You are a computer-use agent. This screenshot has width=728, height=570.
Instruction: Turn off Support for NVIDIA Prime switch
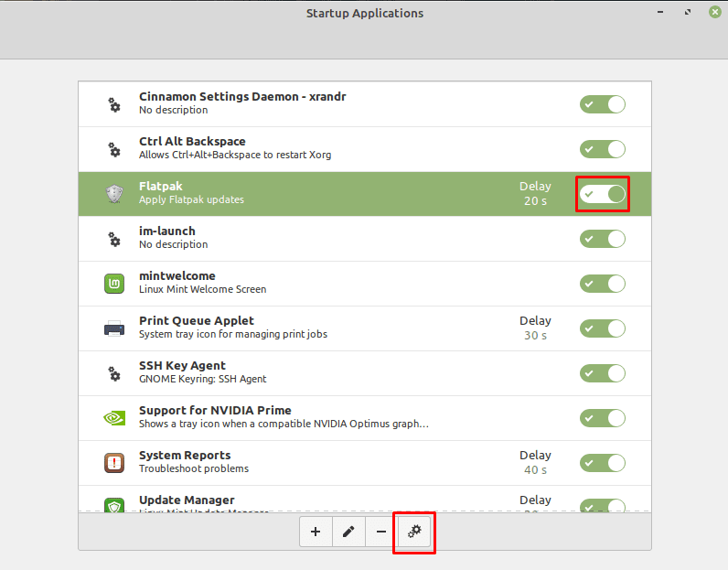pyautogui.click(x=603, y=418)
